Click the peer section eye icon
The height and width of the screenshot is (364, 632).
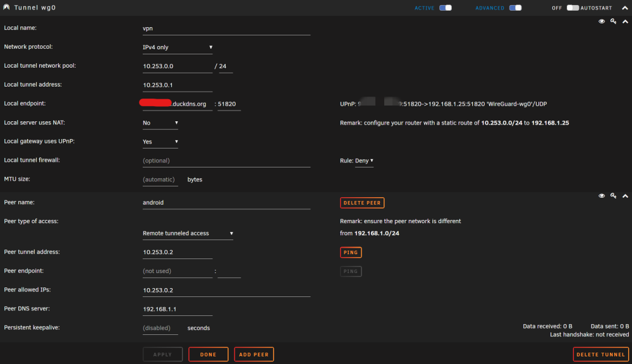[602, 196]
